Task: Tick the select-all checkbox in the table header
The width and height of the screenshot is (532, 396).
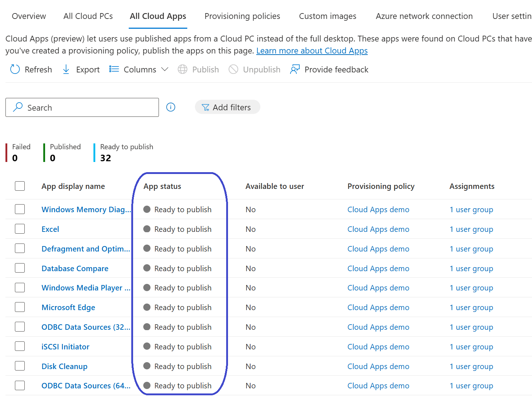Action: [20, 186]
